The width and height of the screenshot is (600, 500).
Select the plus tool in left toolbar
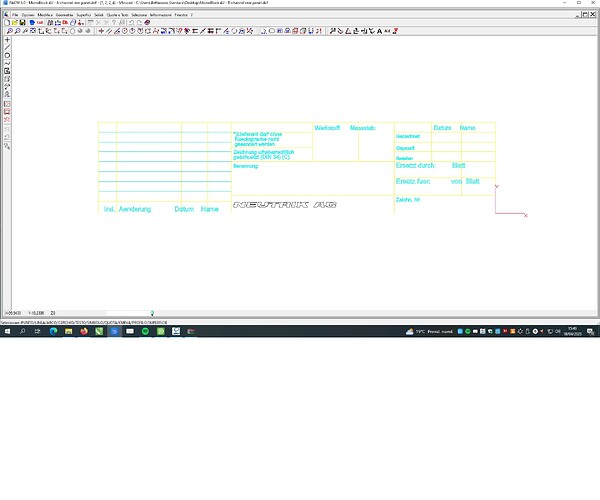[7, 40]
